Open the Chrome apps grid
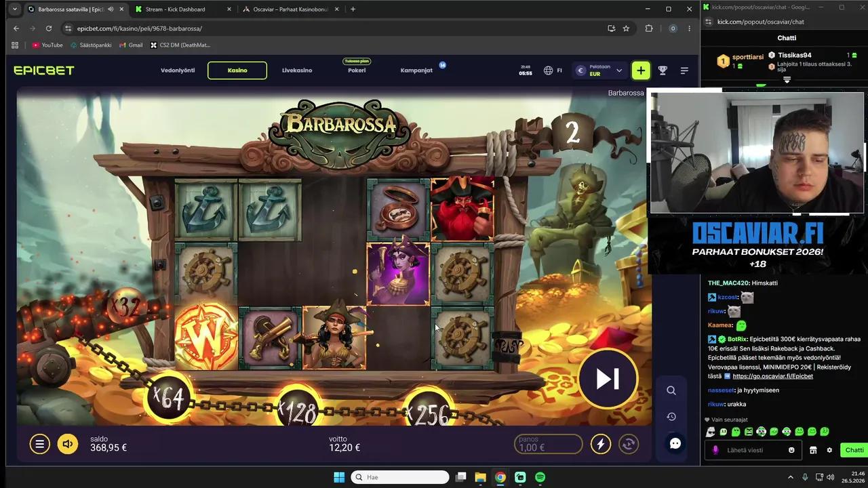 15,45
